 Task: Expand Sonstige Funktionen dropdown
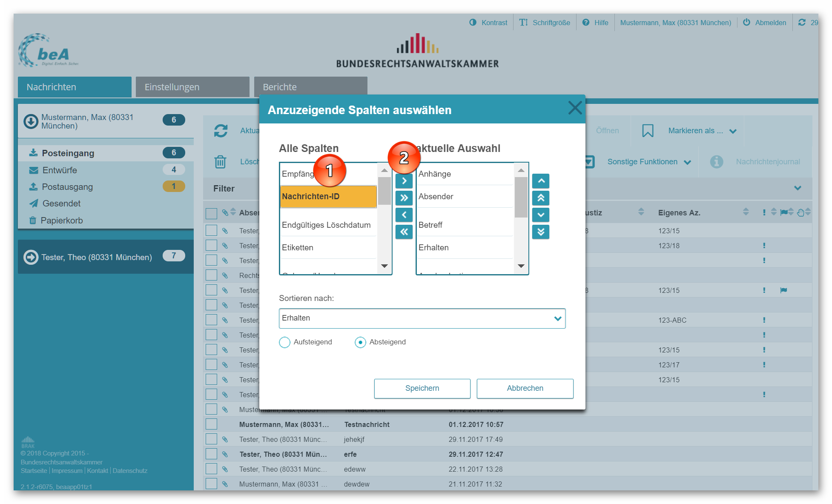648,162
